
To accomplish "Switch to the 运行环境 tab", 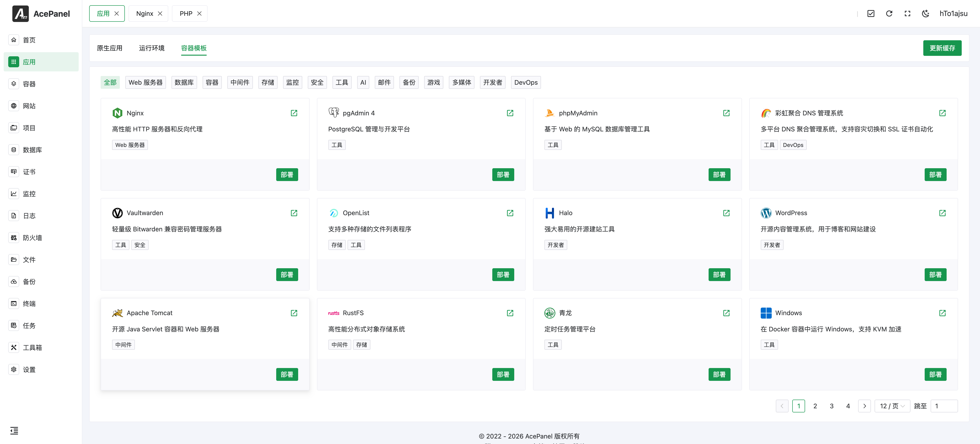I will 151,48.
